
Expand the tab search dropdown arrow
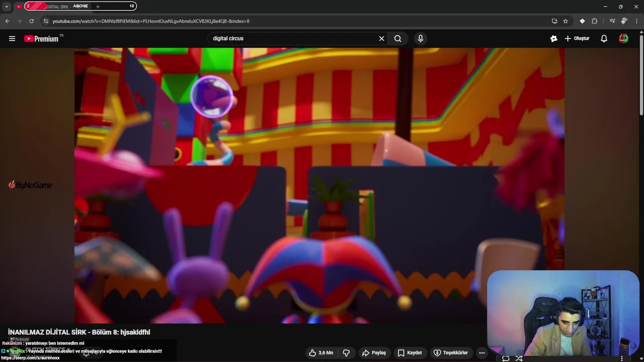(x=7, y=7)
